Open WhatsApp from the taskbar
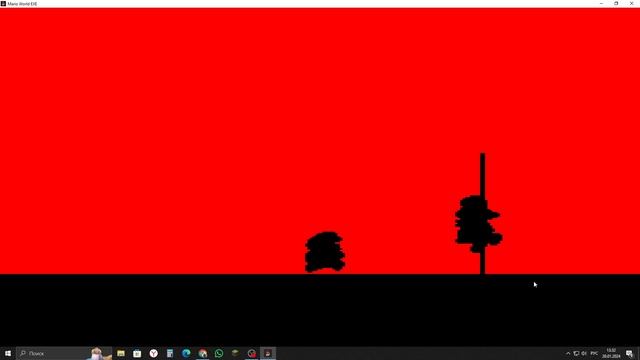The height and width of the screenshot is (360, 640). click(219, 353)
